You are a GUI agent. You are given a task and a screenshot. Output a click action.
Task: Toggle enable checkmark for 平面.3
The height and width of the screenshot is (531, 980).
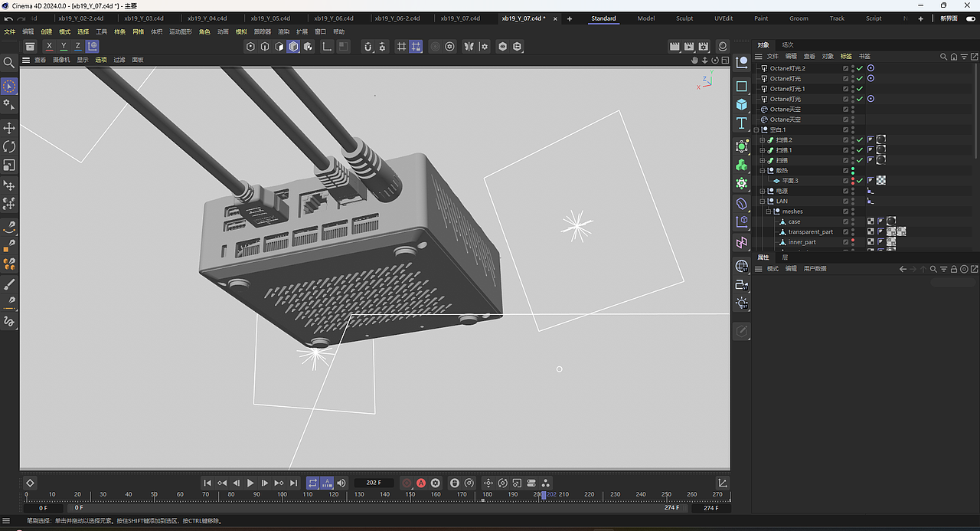860,181
